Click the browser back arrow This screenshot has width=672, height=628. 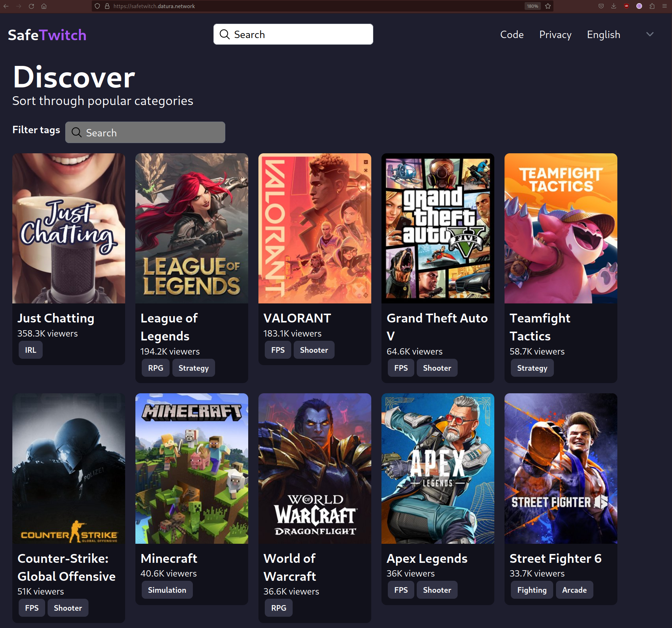tap(6, 6)
